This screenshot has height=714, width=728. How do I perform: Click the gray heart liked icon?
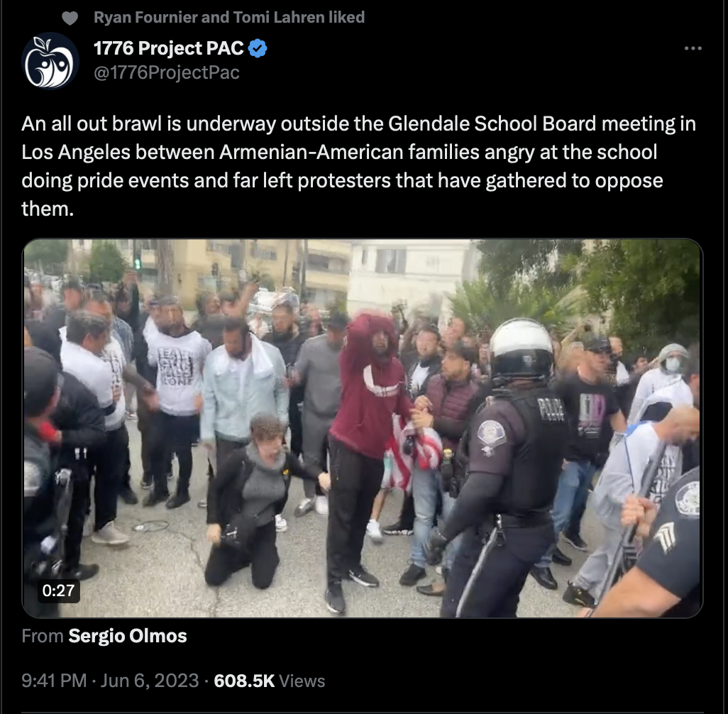click(70, 18)
